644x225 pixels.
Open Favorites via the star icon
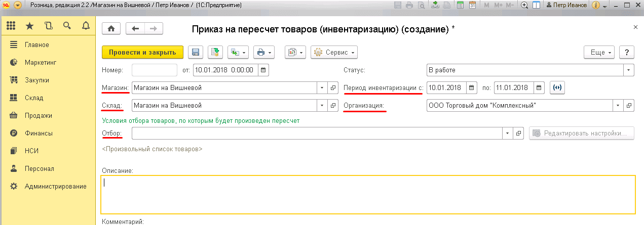pyautogui.click(x=30, y=26)
